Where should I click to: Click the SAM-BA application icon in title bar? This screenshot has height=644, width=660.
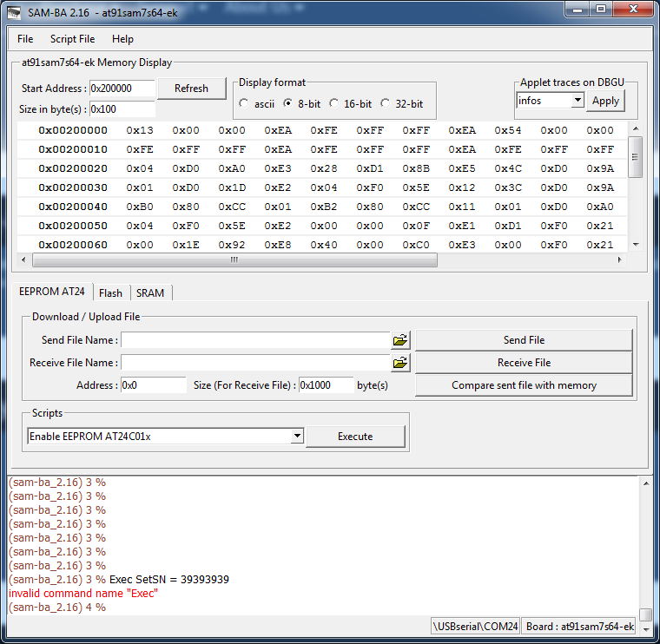[x=14, y=12]
